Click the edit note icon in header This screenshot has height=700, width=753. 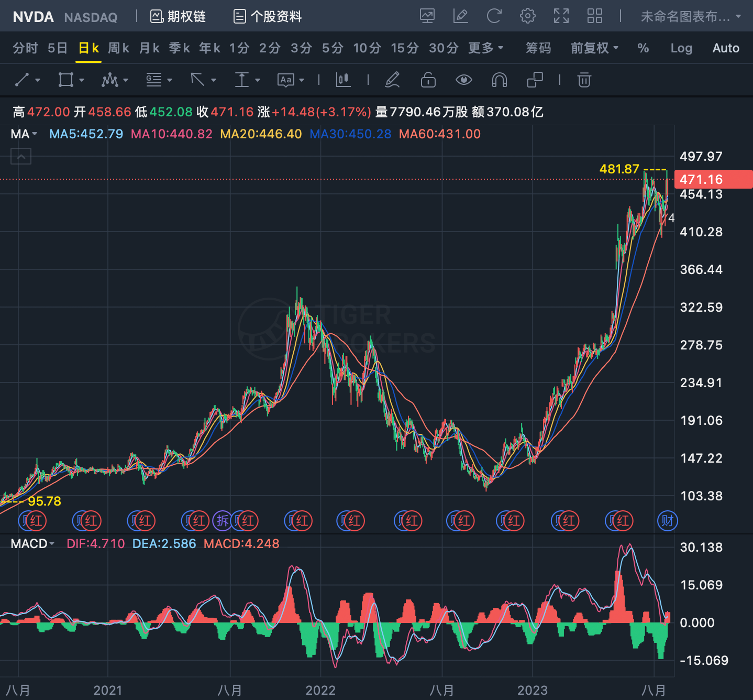coord(461,16)
